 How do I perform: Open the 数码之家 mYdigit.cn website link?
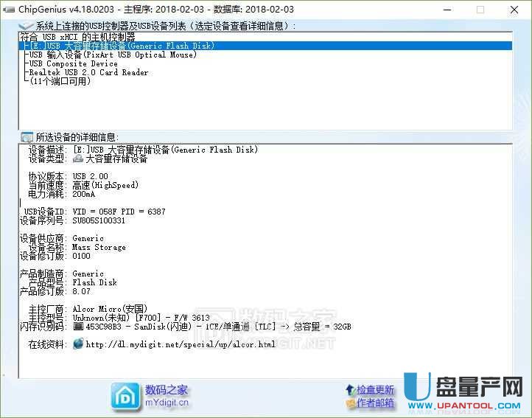[x=167, y=396]
